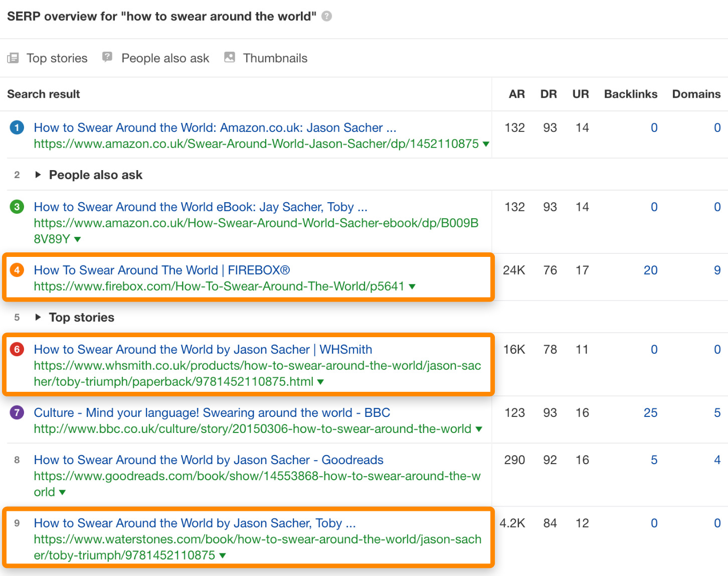Click the orange position 4 badge
Image resolution: width=728 pixels, height=576 pixels.
coord(17,270)
